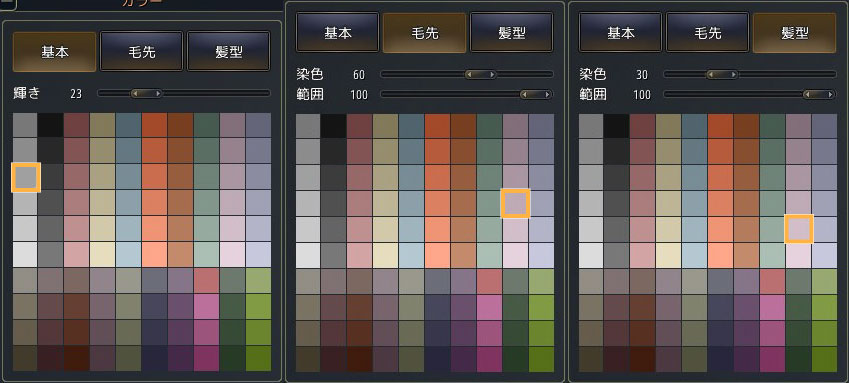849x383 pixels.
Task: Select 基本 tab in the right panel
Action: pos(621,33)
